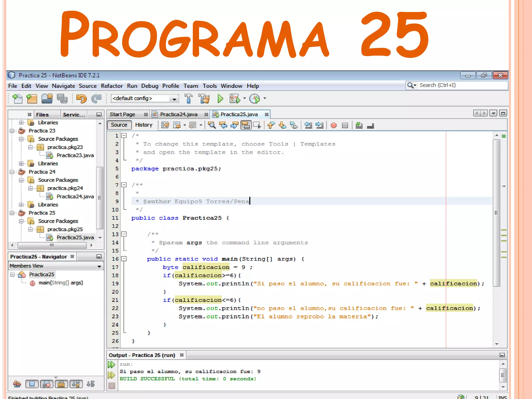
Task: Switch to Practica24.java tab
Action: point(179,115)
